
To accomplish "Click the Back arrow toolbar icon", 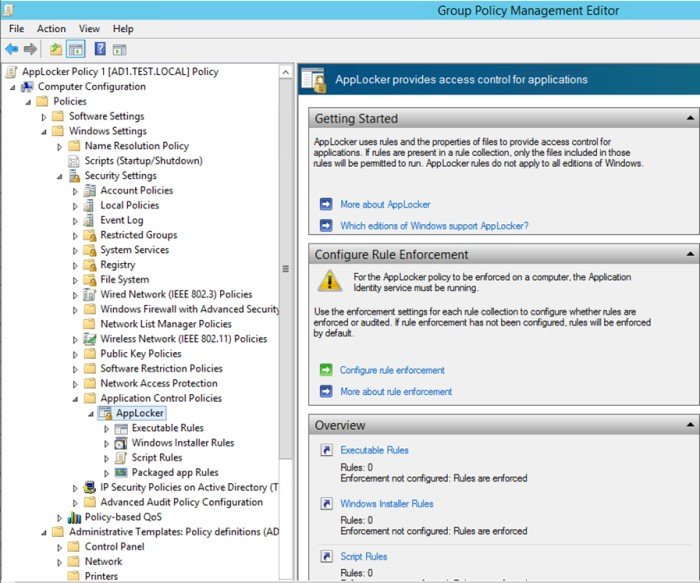I will [x=11, y=48].
